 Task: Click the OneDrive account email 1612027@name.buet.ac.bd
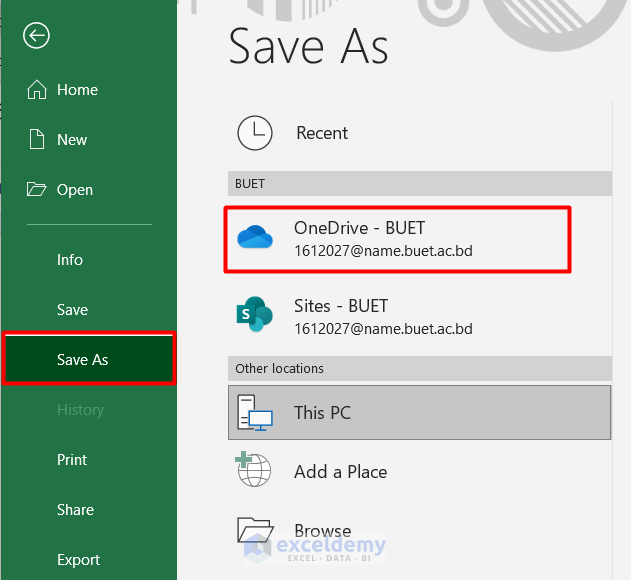(384, 251)
